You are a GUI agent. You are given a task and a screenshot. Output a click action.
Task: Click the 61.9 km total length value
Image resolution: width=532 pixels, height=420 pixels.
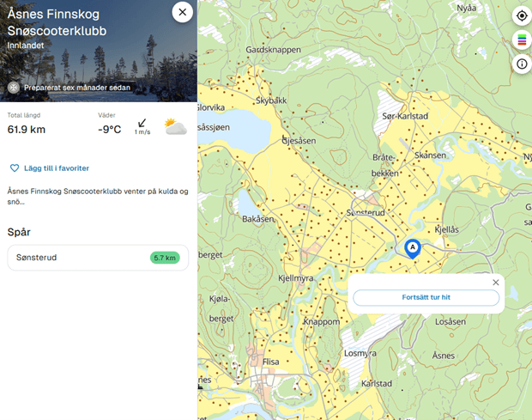click(x=27, y=130)
